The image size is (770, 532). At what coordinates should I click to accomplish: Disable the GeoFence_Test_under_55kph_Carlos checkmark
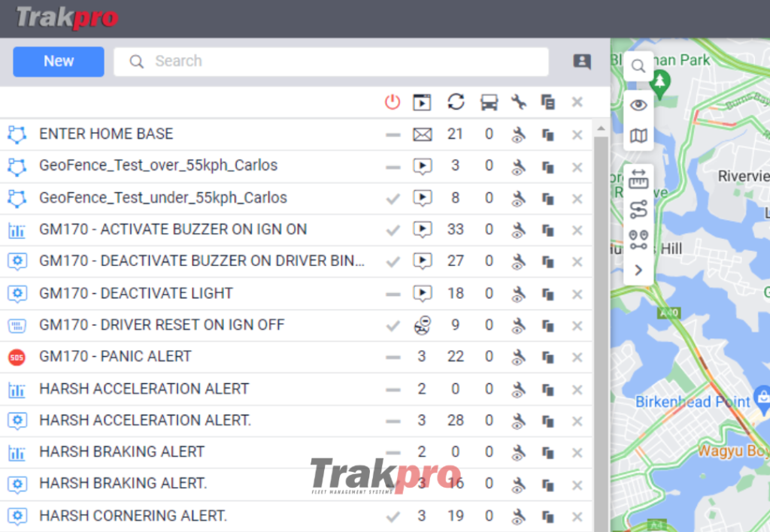392,198
